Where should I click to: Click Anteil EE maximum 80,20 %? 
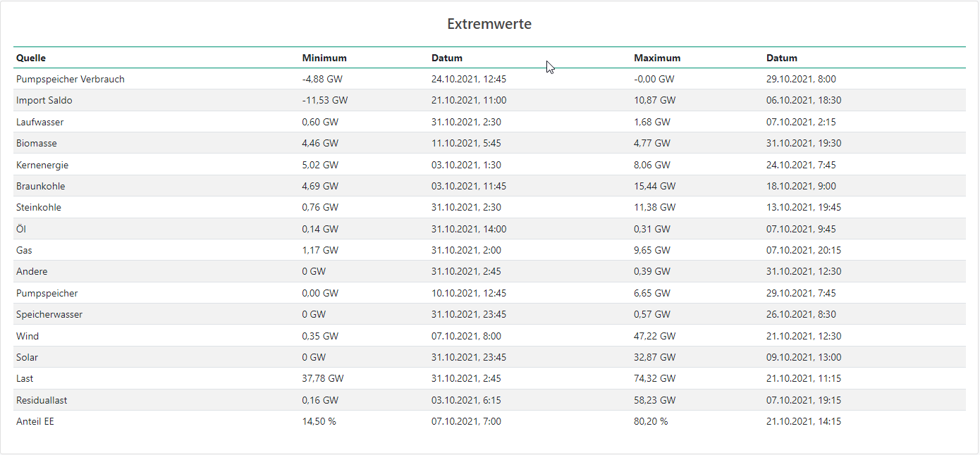coord(651,421)
